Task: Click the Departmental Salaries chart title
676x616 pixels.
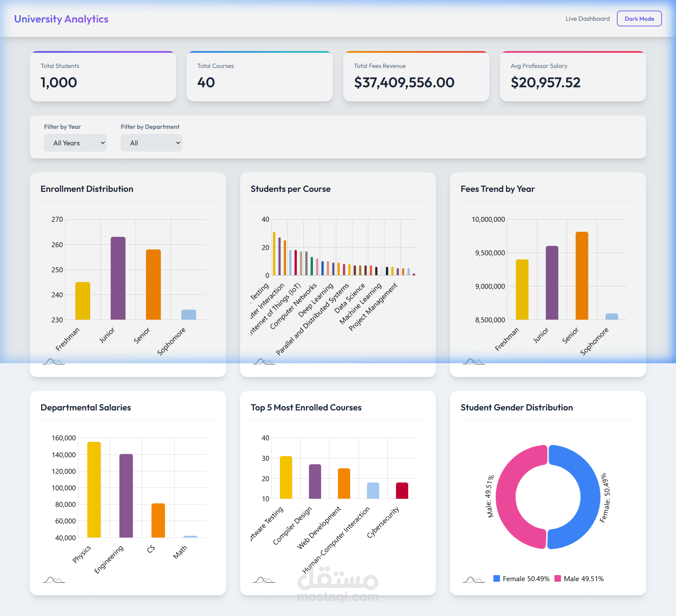Action: pyautogui.click(x=86, y=407)
